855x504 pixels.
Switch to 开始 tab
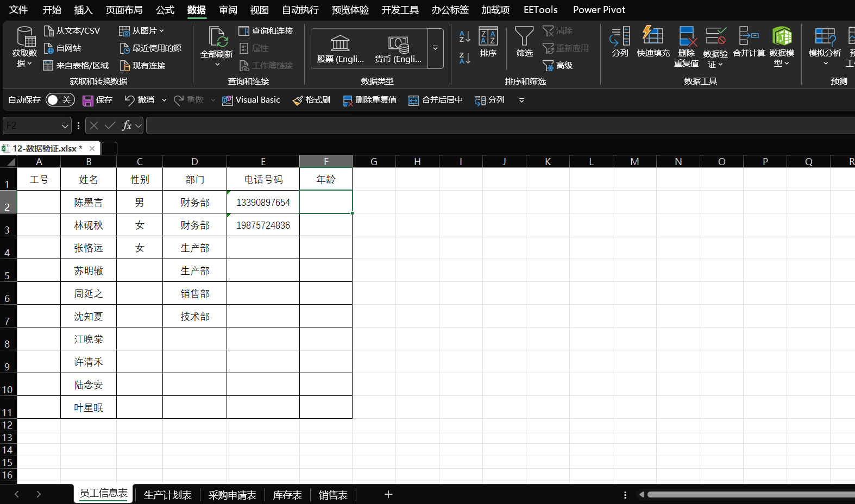pyautogui.click(x=52, y=10)
